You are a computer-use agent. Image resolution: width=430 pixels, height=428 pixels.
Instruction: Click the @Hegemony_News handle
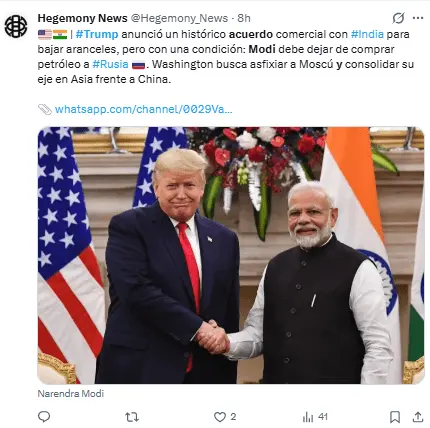tap(179, 18)
